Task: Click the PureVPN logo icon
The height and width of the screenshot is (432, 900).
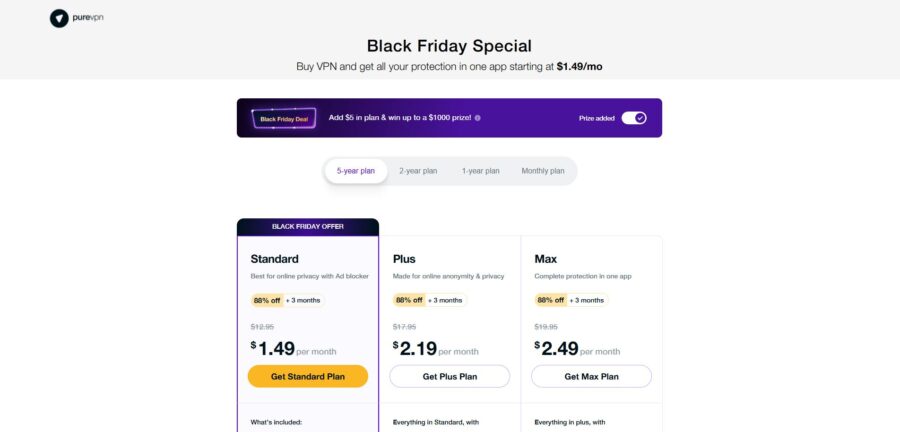Action: [x=59, y=18]
